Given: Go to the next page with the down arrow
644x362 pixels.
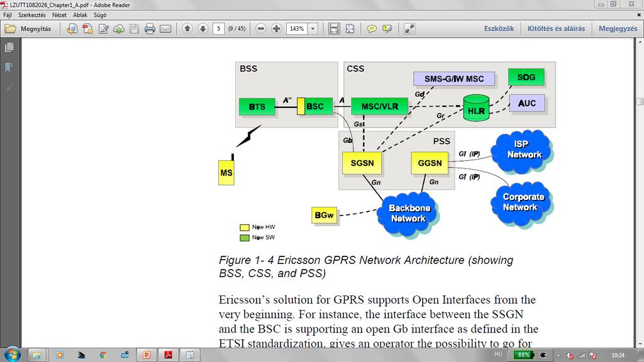Looking at the screenshot, I should 203,29.
